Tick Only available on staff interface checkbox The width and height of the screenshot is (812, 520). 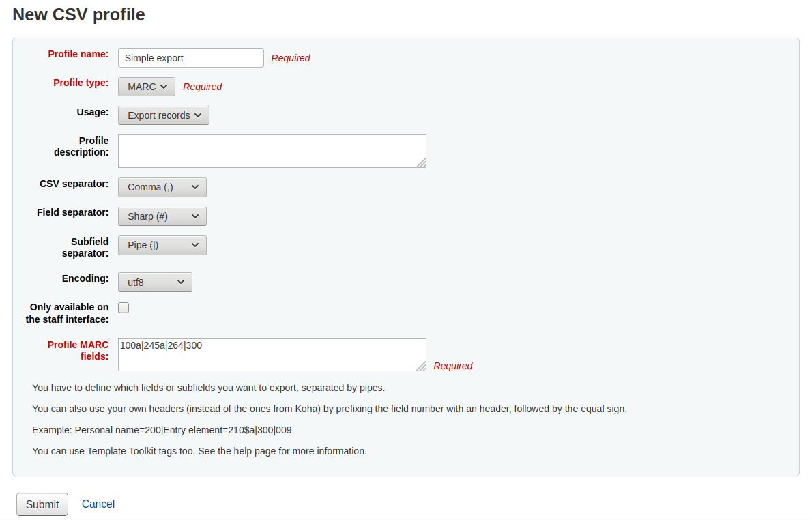tap(124, 308)
